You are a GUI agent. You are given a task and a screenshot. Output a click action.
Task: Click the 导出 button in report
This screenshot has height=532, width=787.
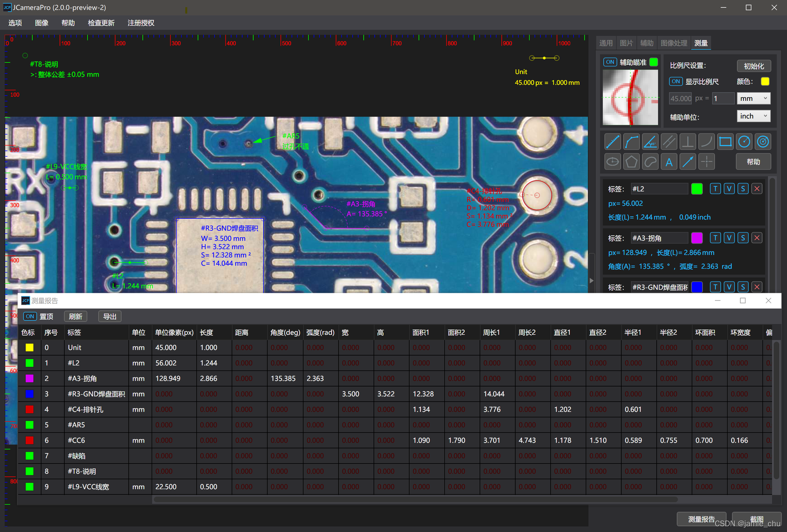[109, 316]
